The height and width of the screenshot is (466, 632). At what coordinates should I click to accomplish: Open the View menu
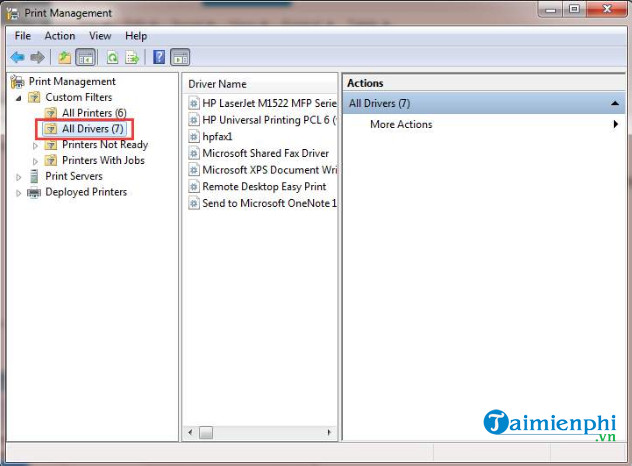click(x=100, y=36)
